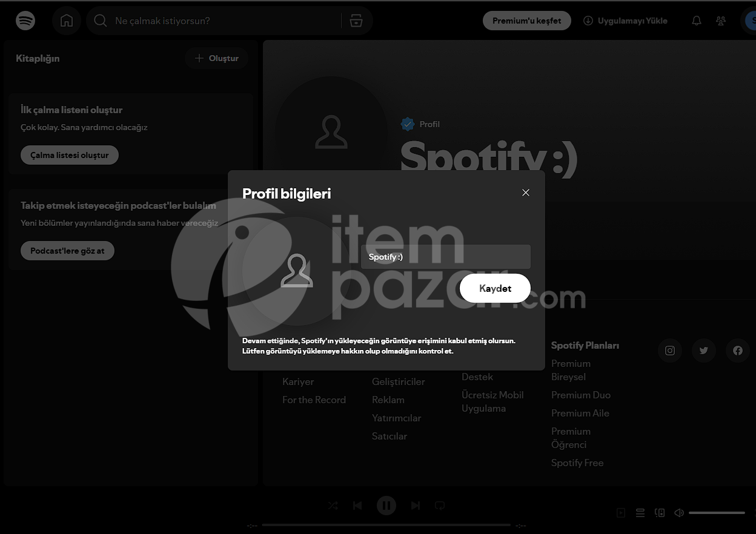The image size is (756, 534).
Task: Open Twitter social icon
Action: pos(704,351)
